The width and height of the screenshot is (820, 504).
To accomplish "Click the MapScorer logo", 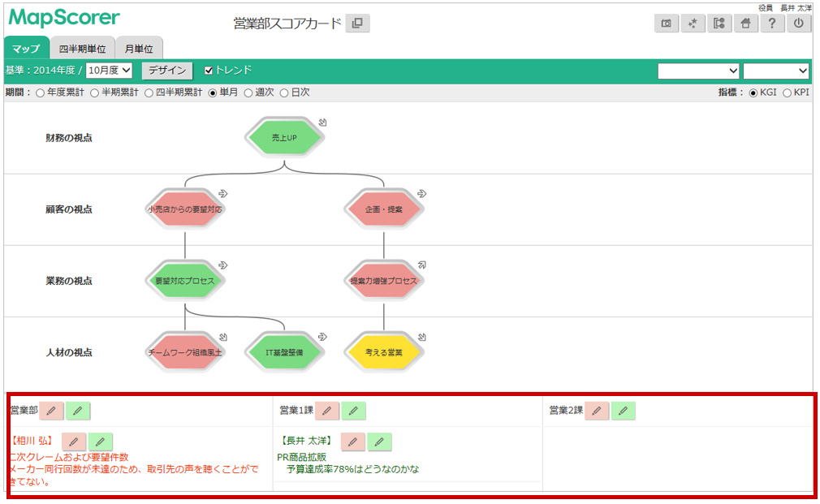I will click(x=64, y=19).
